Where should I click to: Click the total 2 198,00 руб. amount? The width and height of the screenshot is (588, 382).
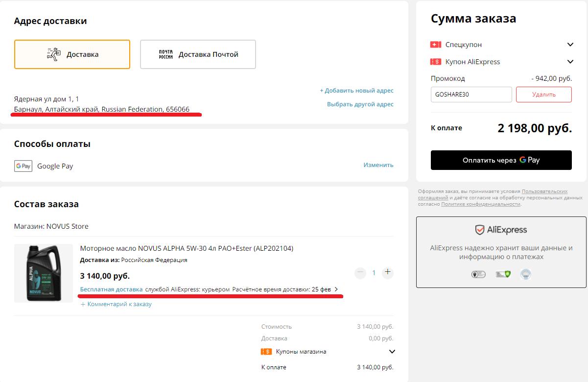(535, 128)
